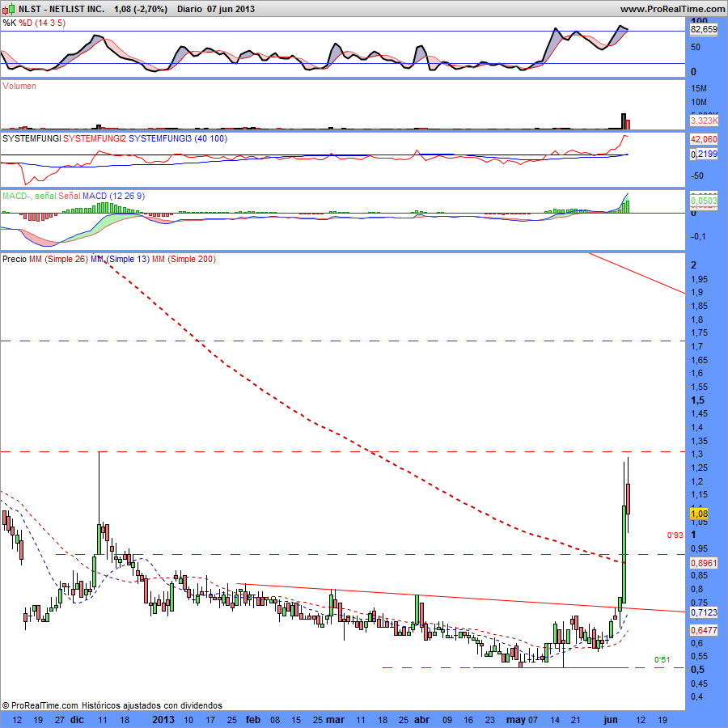Click the may month label on time axis
The image size is (728, 728).
point(515,720)
